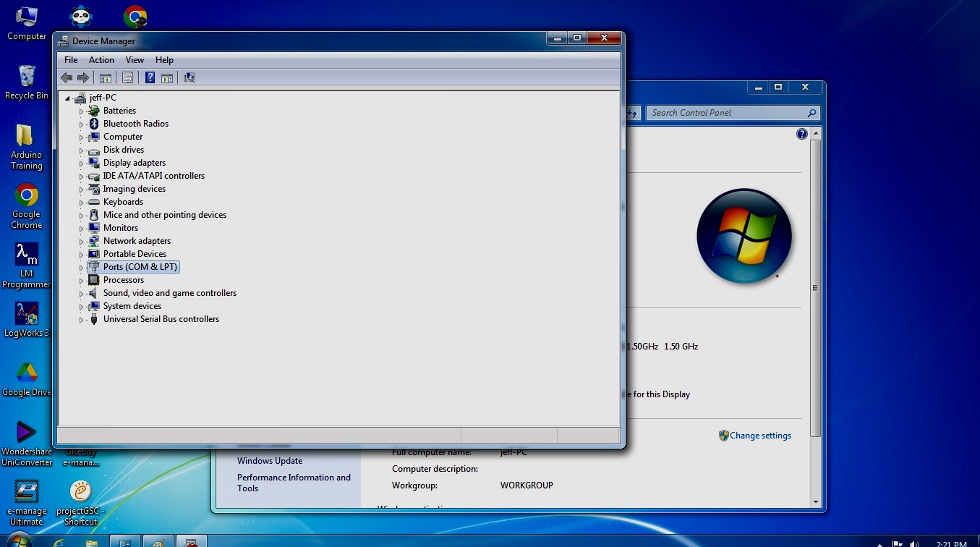Click the IDE ATA/ATAPI controllers icon
The height and width of the screenshot is (547, 980).
point(93,176)
